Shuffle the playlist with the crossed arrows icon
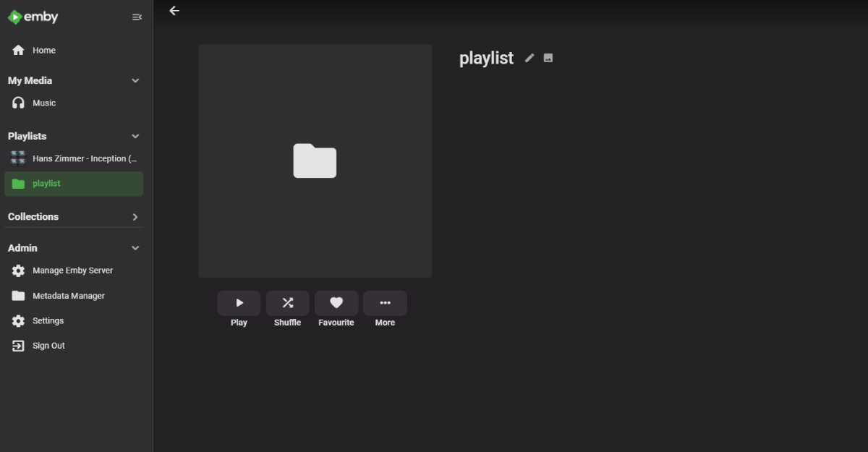The height and width of the screenshot is (452, 868). pos(287,303)
